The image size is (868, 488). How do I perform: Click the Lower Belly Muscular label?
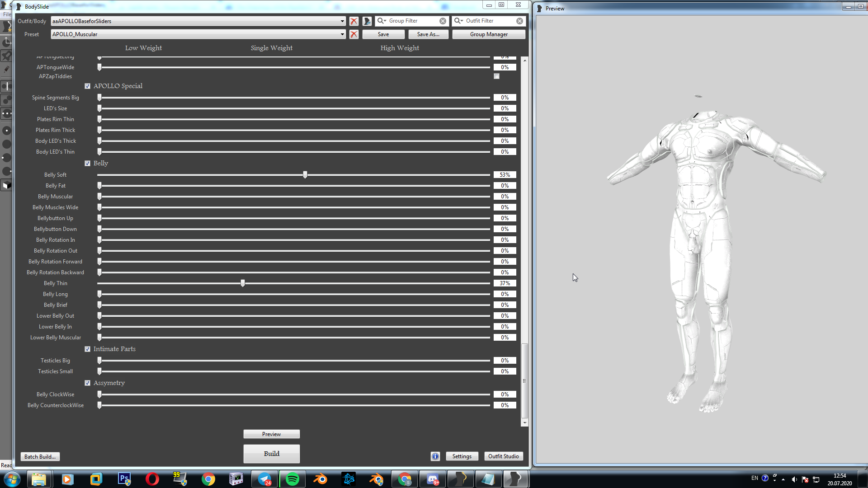56,338
